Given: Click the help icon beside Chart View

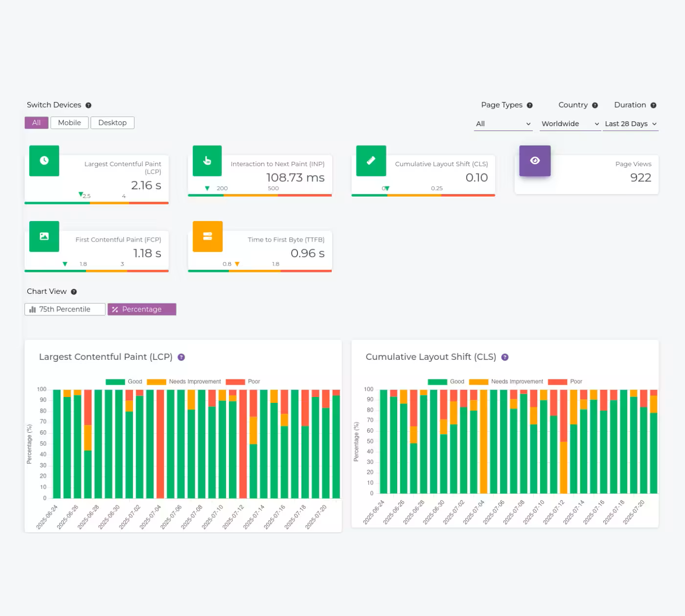Looking at the screenshot, I should [74, 291].
